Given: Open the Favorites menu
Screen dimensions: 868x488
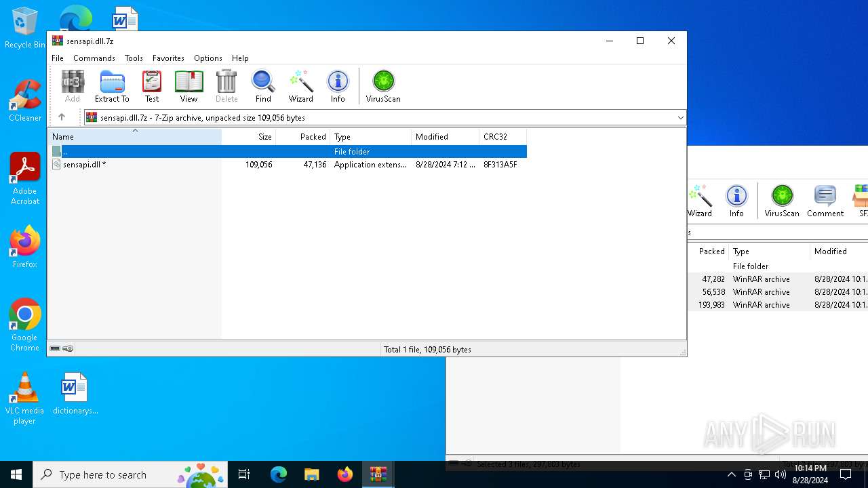Looking at the screenshot, I should (168, 58).
